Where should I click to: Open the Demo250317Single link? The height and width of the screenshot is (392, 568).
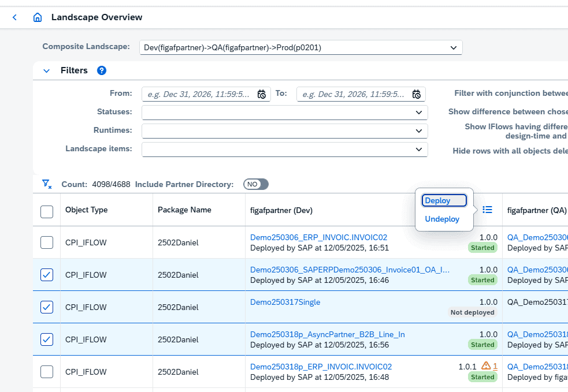(x=285, y=303)
